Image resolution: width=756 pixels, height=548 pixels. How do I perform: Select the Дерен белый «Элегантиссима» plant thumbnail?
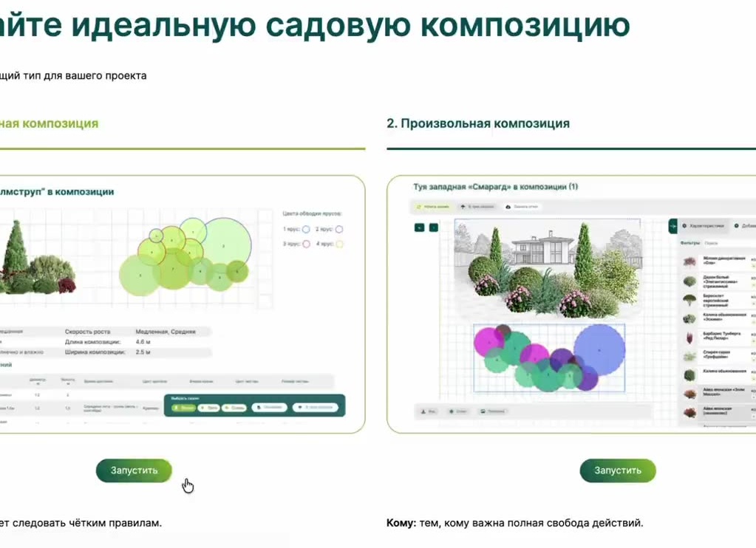pyautogui.click(x=689, y=281)
